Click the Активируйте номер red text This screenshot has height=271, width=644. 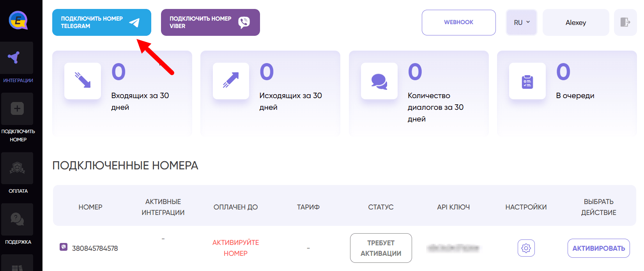coord(235,248)
